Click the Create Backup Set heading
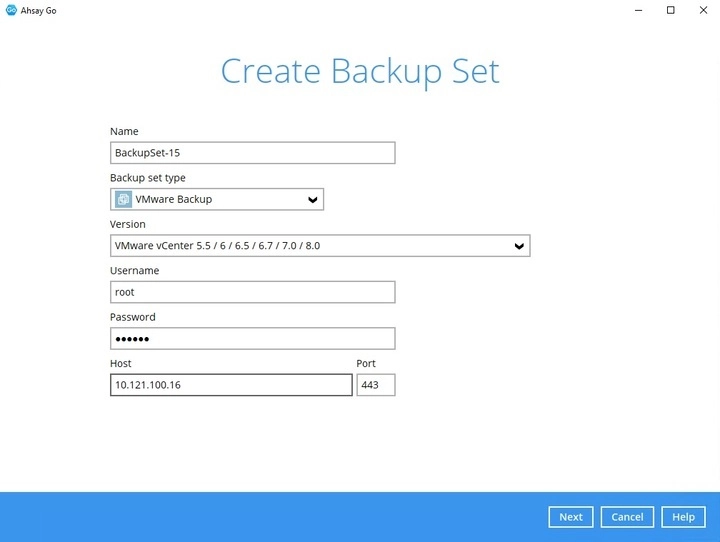Screen dimensions: 720x542 click(360, 72)
